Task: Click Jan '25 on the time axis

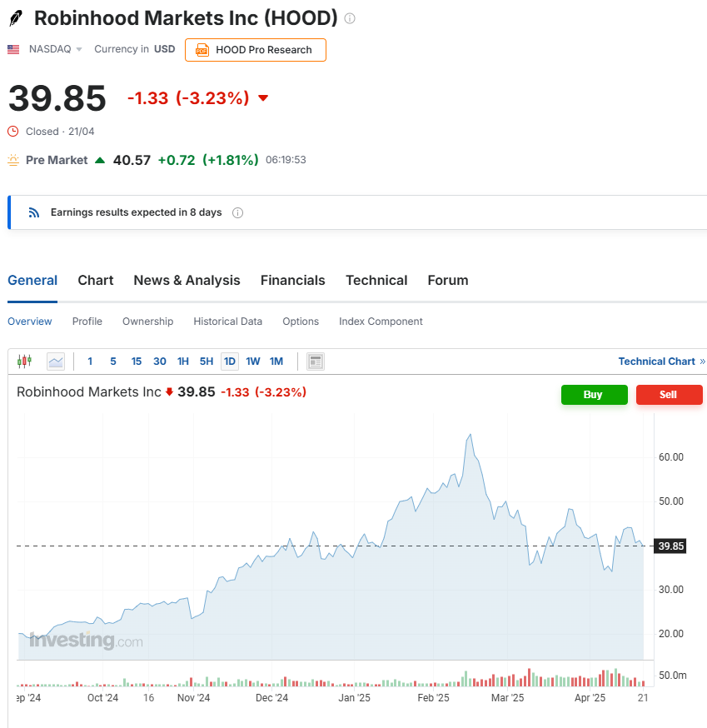Action: click(354, 698)
